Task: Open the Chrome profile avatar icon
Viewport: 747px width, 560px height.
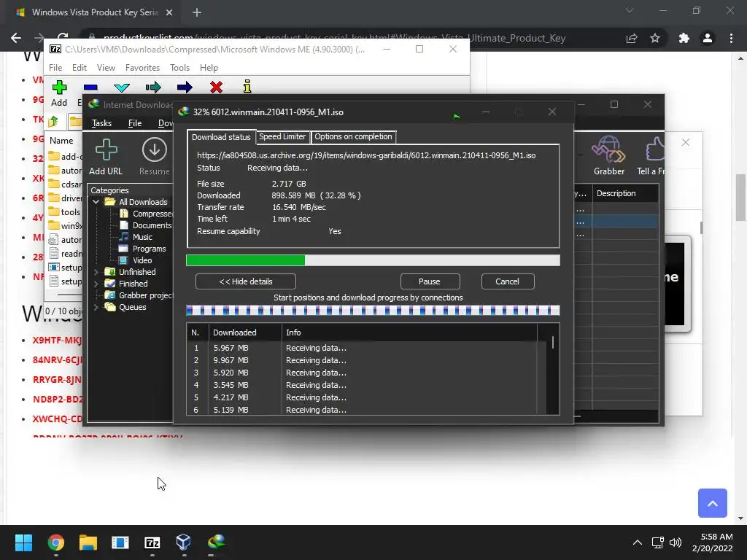Action: 708,38
